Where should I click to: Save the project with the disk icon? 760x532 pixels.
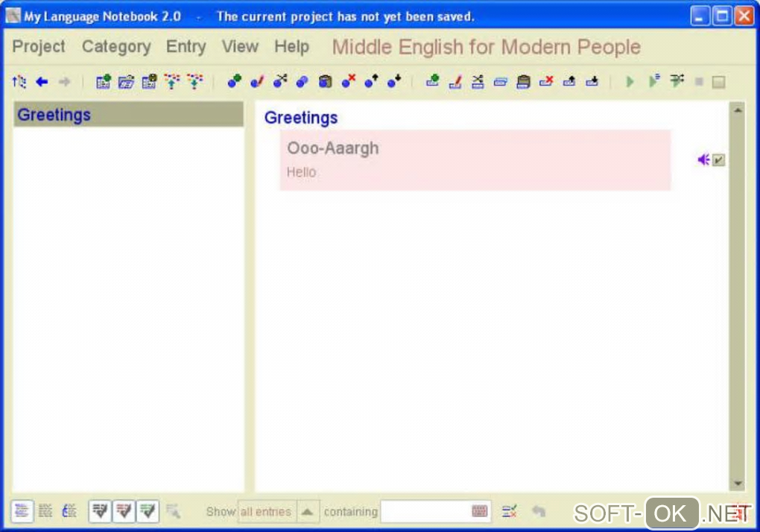[149, 81]
